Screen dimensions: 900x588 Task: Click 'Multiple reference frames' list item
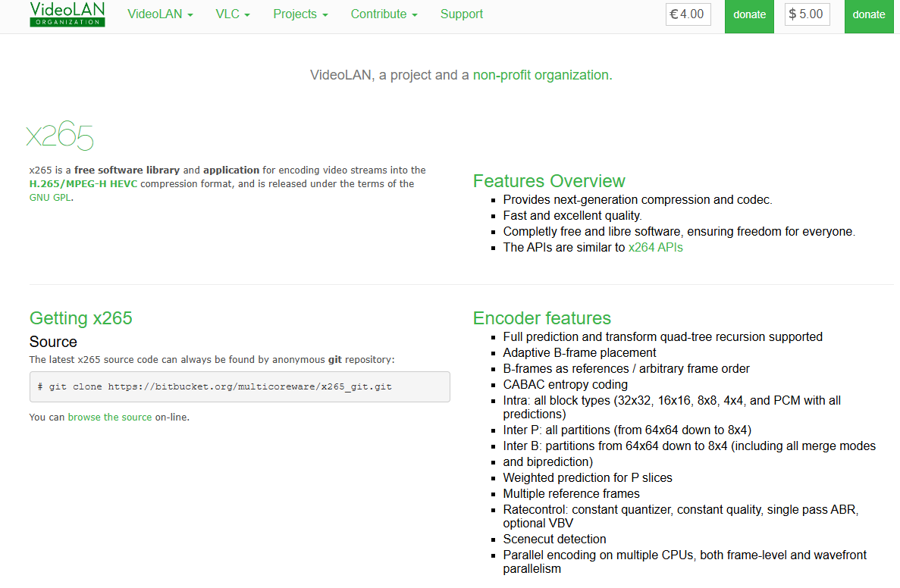(571, 494)
